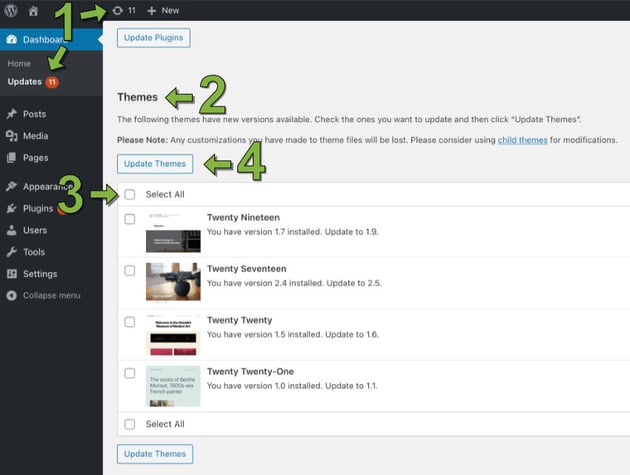The height and width of the screenshot is (475, 630).
Task: Check the top Select All checkbox
Action: tap(130, 195)
